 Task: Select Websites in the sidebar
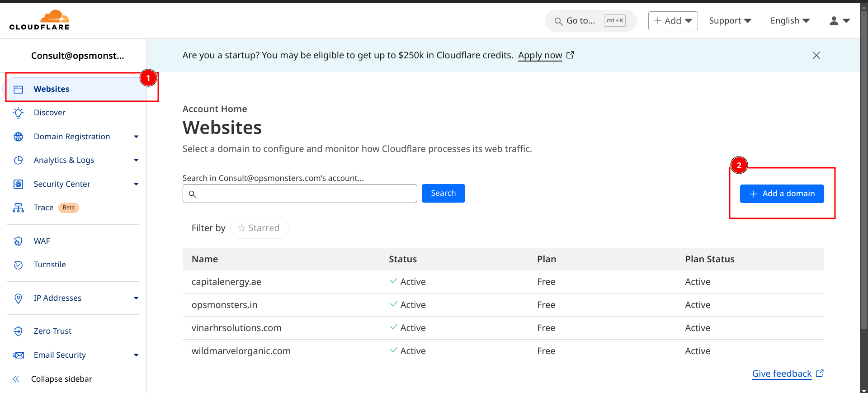point(52,89)
